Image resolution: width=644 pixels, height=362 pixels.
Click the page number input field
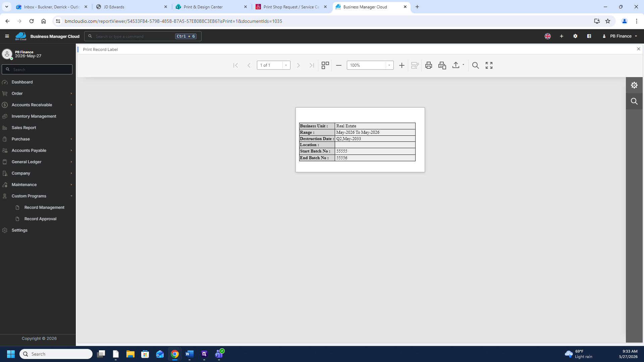coord(270,65)
